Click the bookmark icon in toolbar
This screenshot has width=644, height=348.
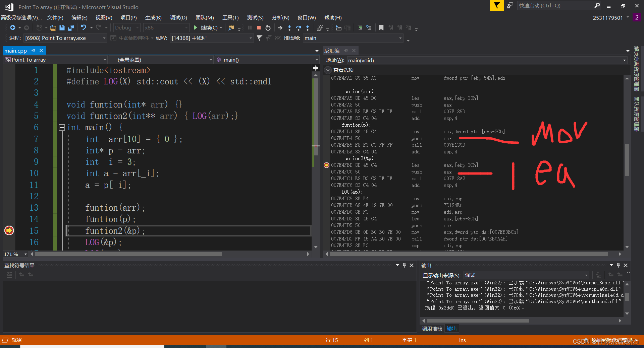[381, 28]
